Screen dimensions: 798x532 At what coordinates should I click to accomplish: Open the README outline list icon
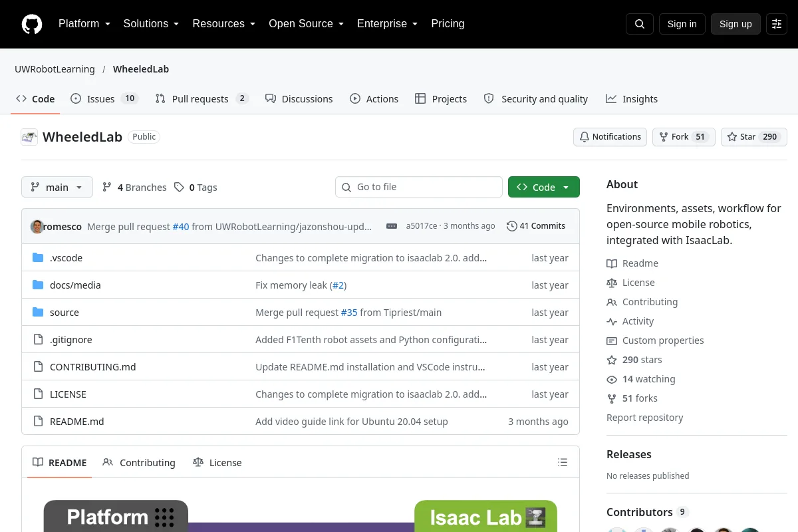(x=563, y=462)
